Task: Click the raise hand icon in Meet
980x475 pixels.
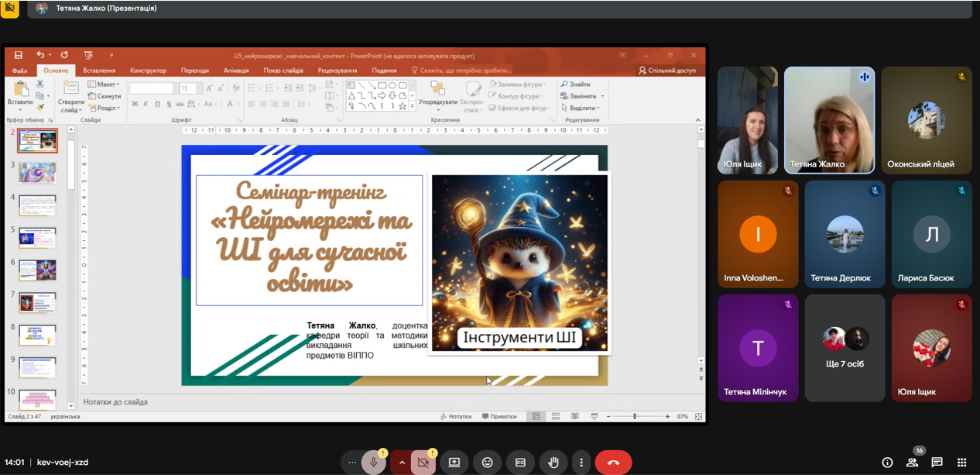Action: pyautogui.click(x=553, y=463)
